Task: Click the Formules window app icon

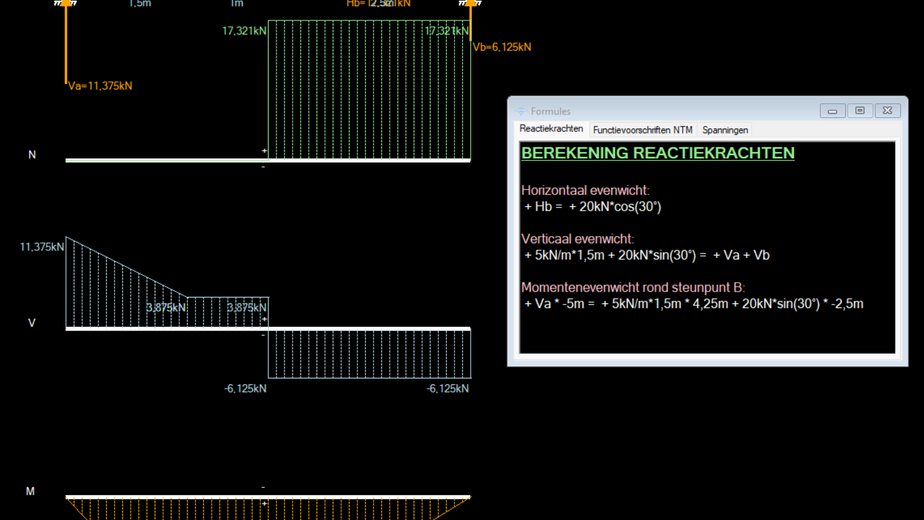Action: point(522,111)
